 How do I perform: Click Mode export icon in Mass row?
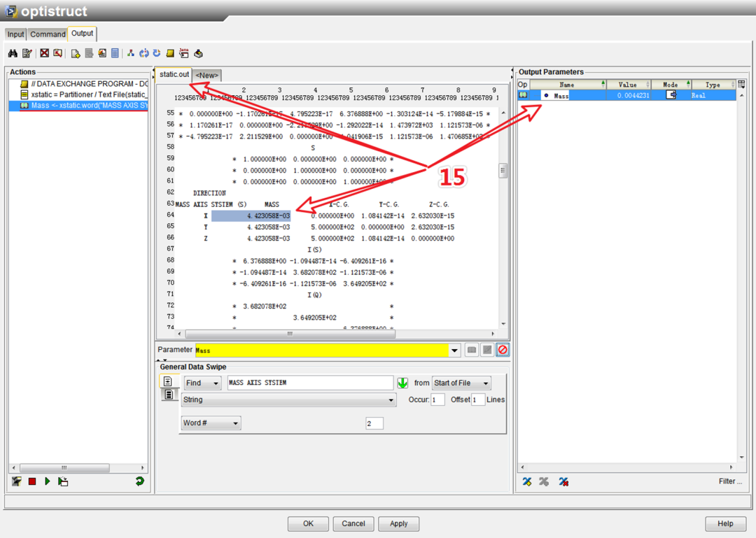pos(671,95)
